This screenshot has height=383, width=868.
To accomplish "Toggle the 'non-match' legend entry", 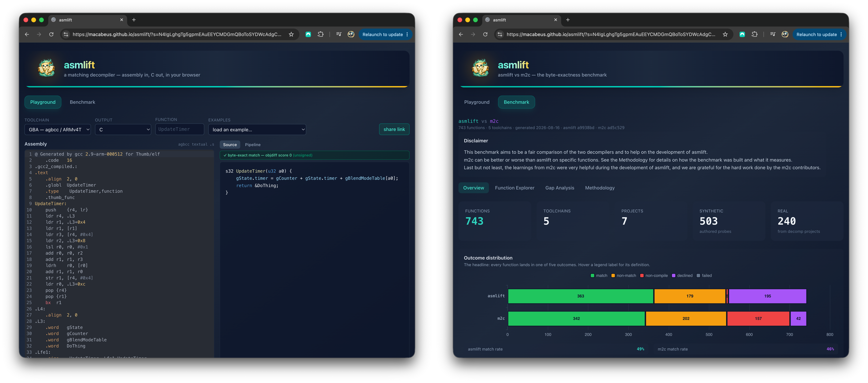I will (624, 276).
